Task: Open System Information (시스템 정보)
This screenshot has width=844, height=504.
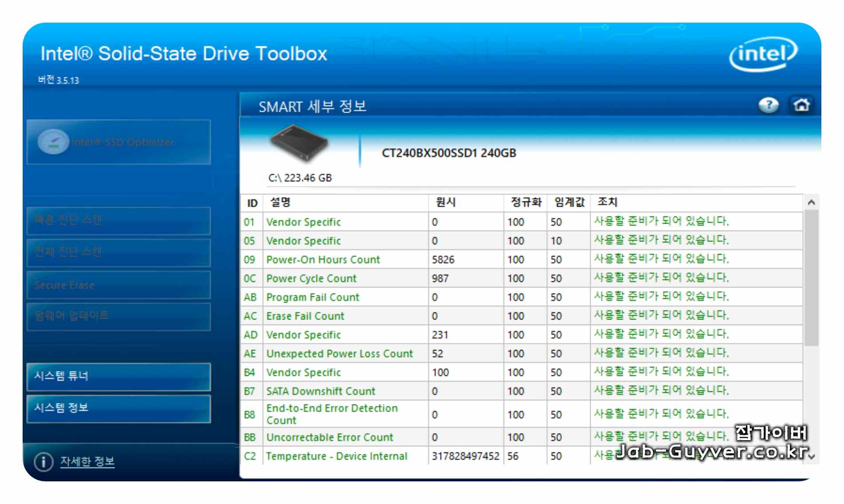Action: (x=118, y=409)
